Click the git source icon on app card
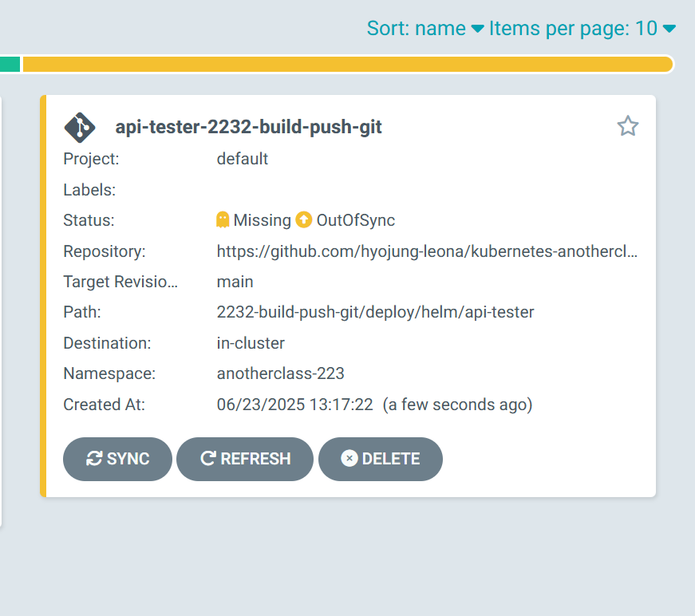Viewport: 695px width, 616px height. click(x=80, y=128)
